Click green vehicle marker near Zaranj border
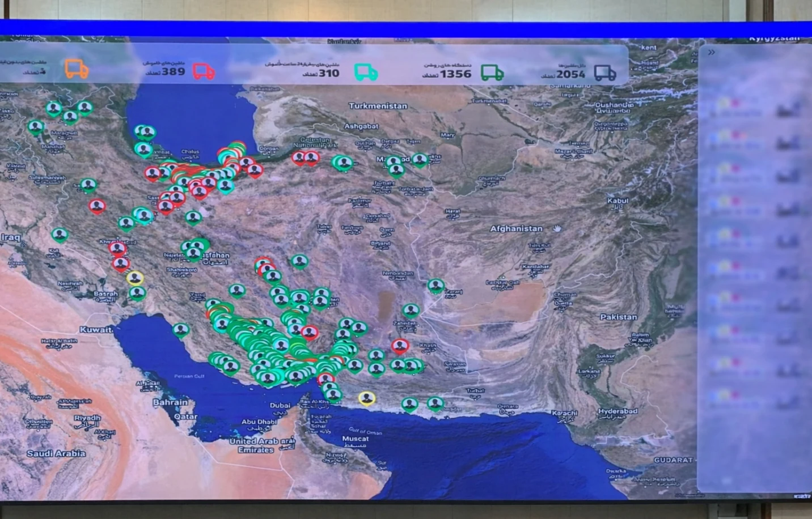The width and height of the screenshot is (812, 519). pyautogui.click(x=435, y=286)
